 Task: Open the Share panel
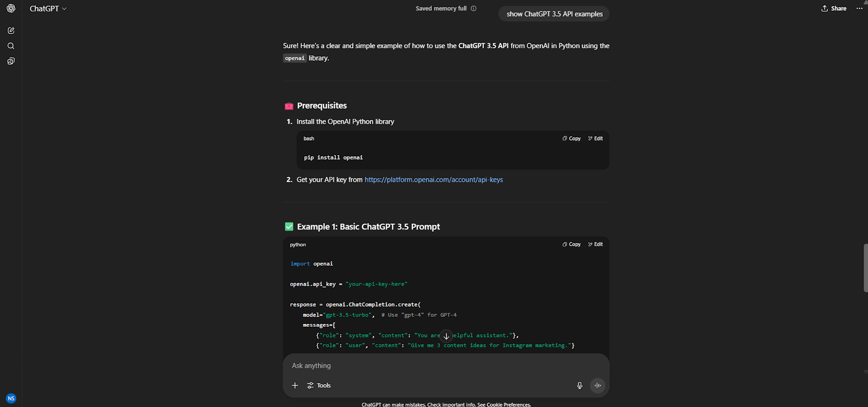coord(833,8)
